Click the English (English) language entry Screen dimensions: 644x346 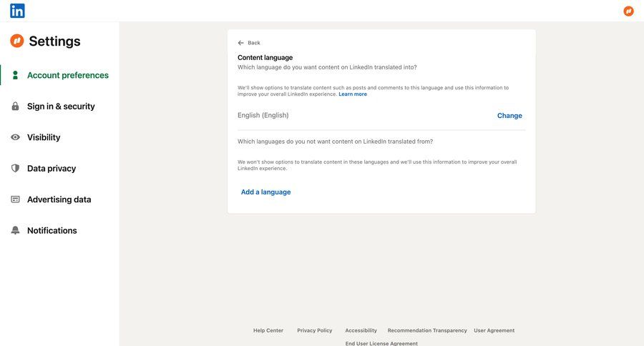pos(263,115)
